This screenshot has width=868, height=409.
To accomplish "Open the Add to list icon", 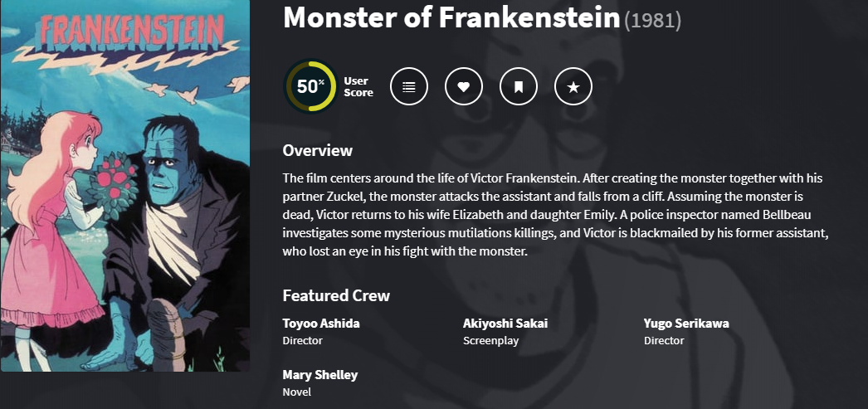I will (x=408, y=86).
